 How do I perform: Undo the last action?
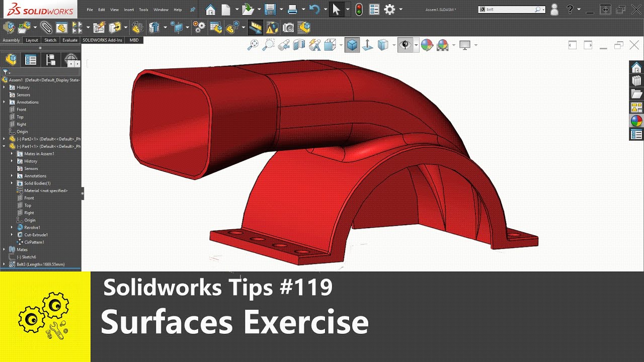click(x=314, y=10)
